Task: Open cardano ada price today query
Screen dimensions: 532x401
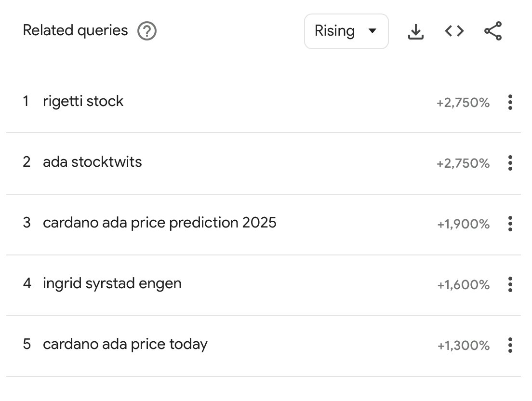Action: (x=125, y=344)
